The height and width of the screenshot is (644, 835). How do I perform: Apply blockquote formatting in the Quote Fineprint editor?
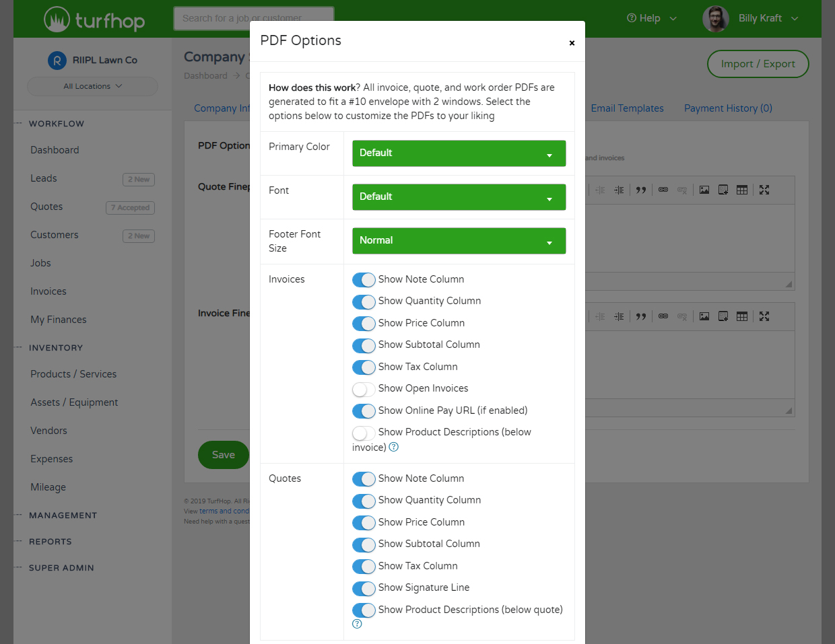[x=640, y=190]
